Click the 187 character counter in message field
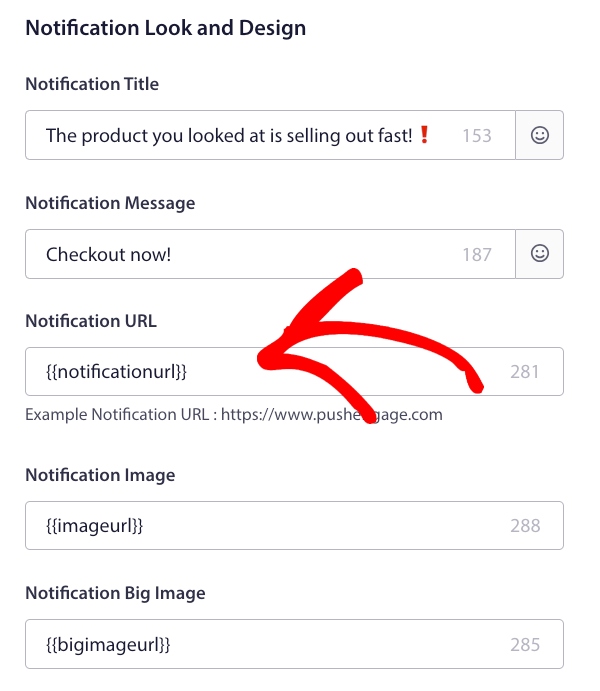The width and height of the screenshot is (600, 691). tap(477, 255)
